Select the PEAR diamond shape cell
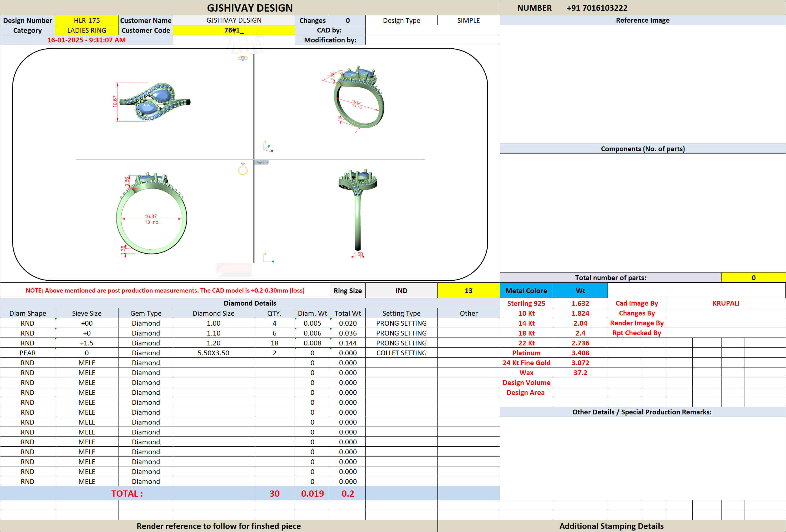 (28, 353)
